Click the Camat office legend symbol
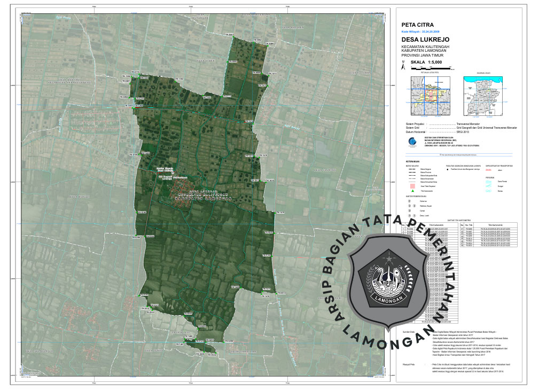 pyautogui.click(x=410, y=210)
